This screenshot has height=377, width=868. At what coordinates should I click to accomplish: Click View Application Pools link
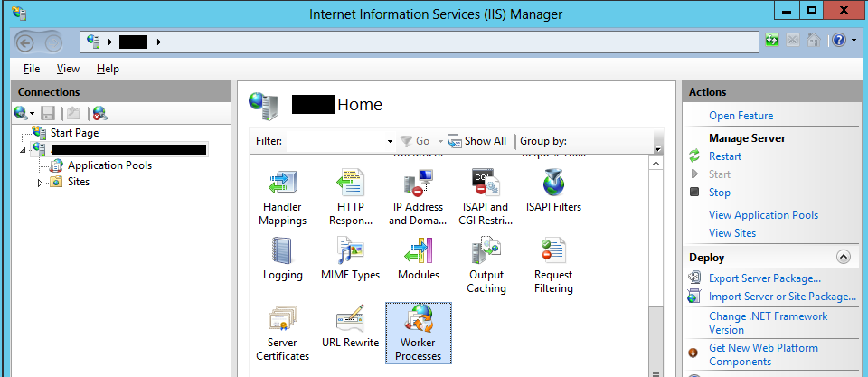(x=763, y=215)
